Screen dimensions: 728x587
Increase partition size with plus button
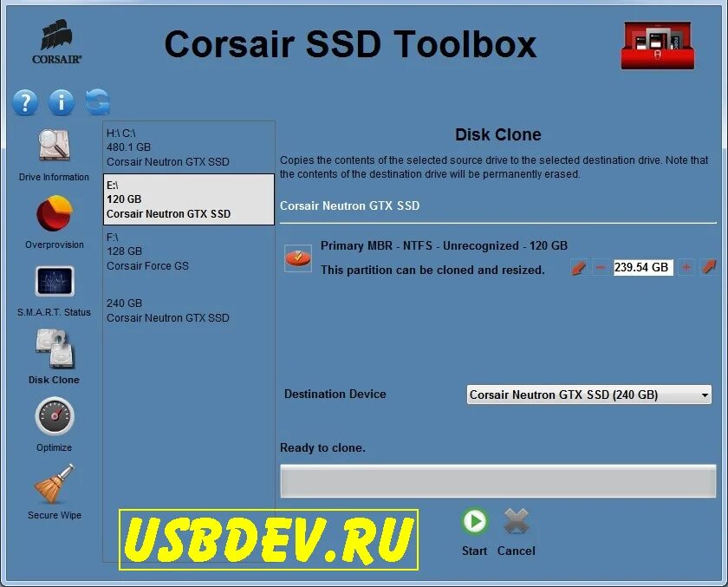[x=686, y=267]
